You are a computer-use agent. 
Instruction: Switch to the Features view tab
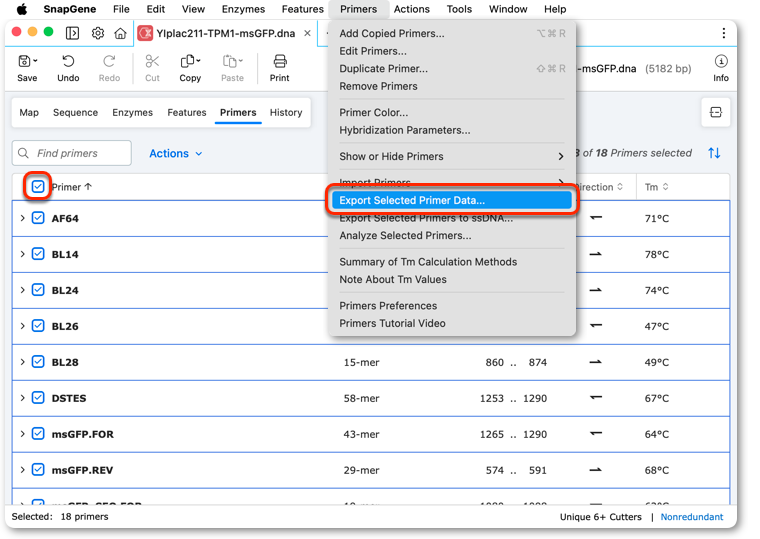pyautogui.click(x=187, y=112)
